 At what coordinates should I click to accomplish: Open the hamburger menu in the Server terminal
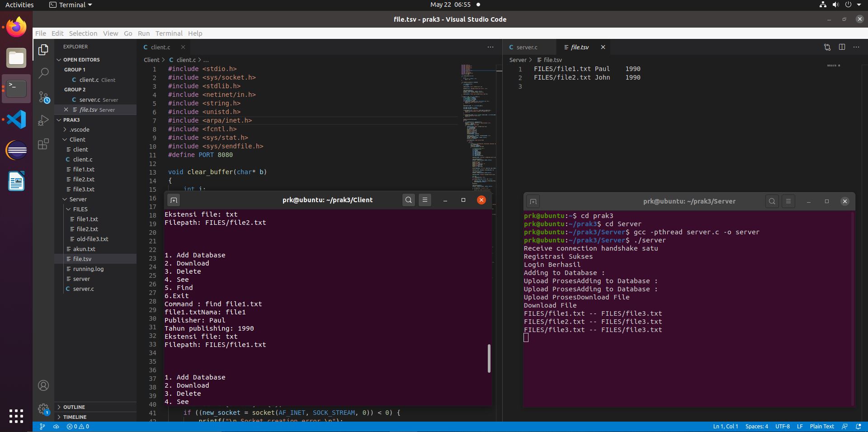click(x=788, y=201)
